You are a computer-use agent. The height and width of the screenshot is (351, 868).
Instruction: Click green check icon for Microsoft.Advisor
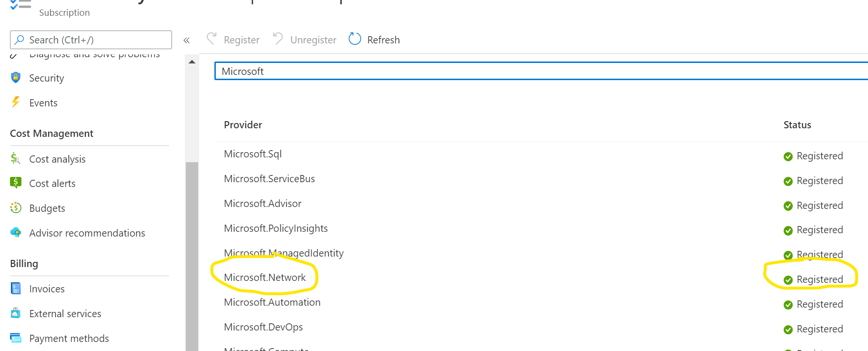coord(788,206)
